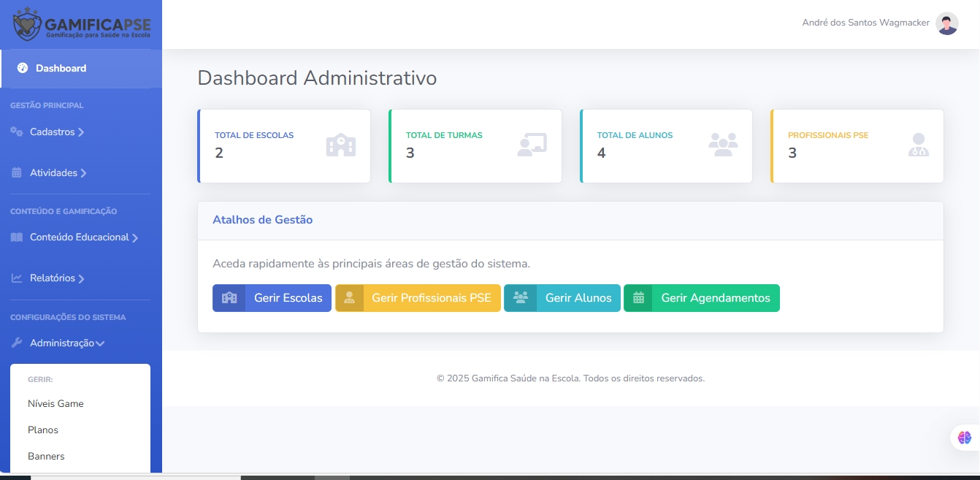This screenshot has height=480, width=980.
Task: Click the GamificaPSE shield logo
Action: coord(27,23)
